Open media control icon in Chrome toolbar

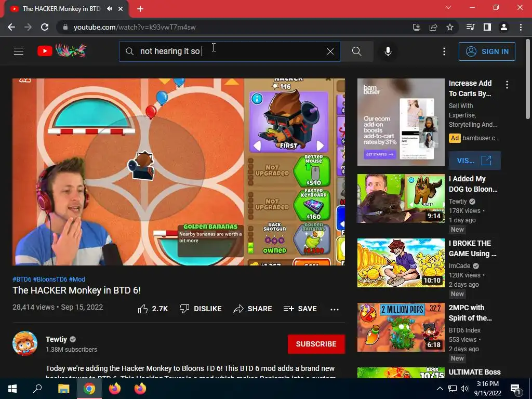pyautogui.click(x=470, y=27)
